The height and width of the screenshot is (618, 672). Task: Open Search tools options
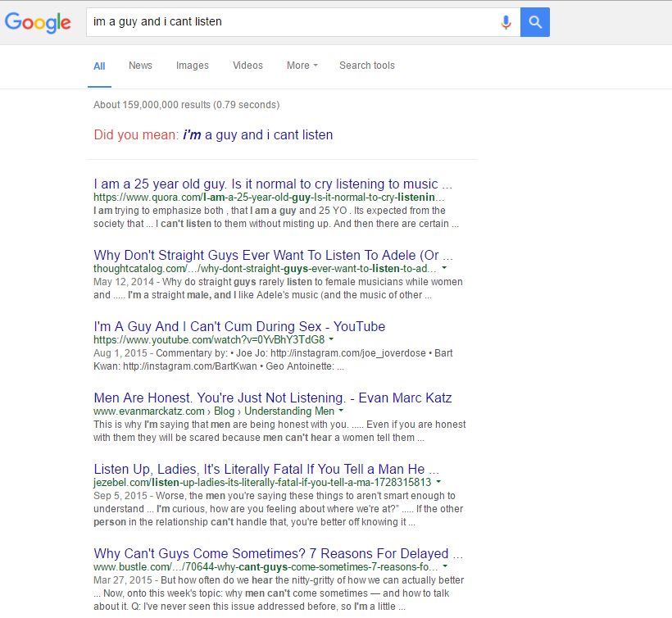point(367,66)
